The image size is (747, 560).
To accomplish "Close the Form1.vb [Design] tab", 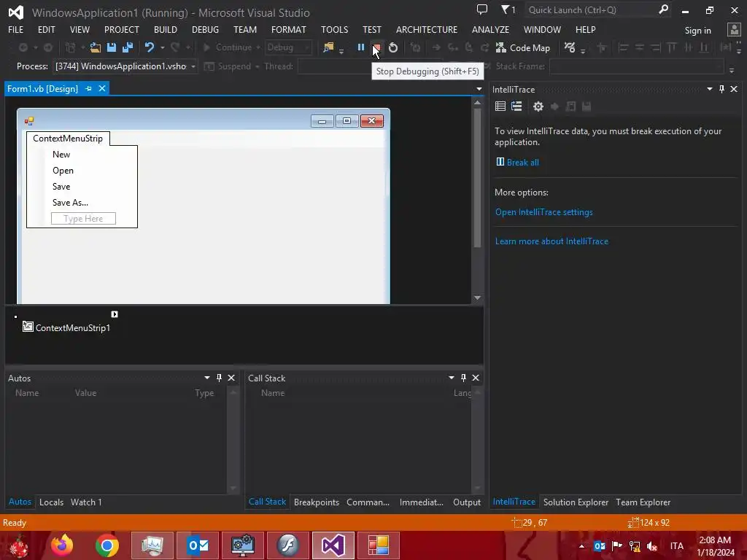I will click(x=102, y=88).
